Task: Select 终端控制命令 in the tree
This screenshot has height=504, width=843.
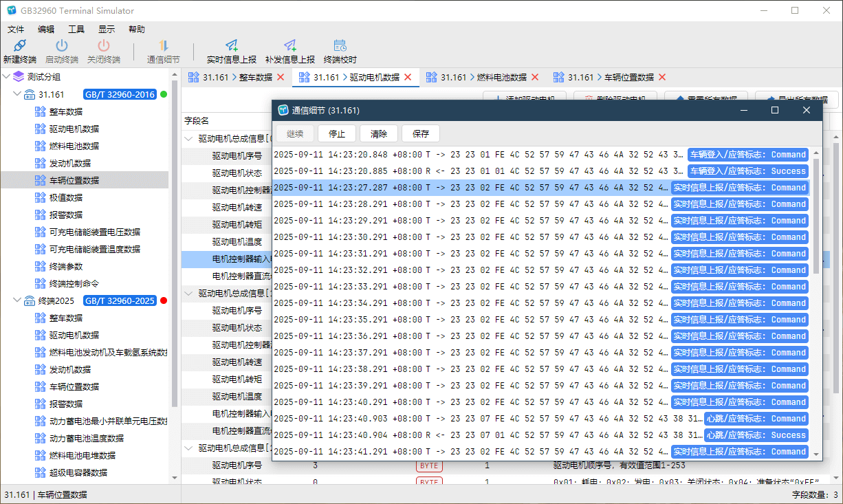Action: [75, 283]
